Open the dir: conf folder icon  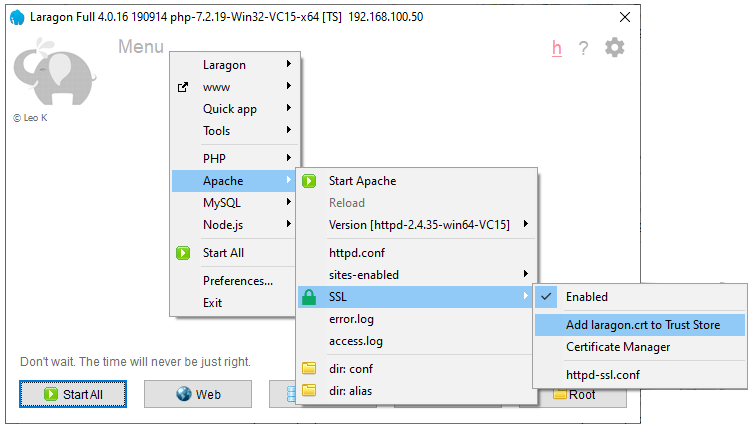click(x=309, y=368)
